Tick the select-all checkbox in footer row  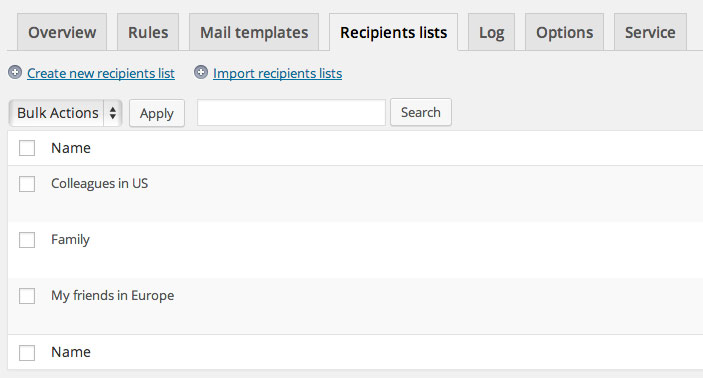(27, 353)
